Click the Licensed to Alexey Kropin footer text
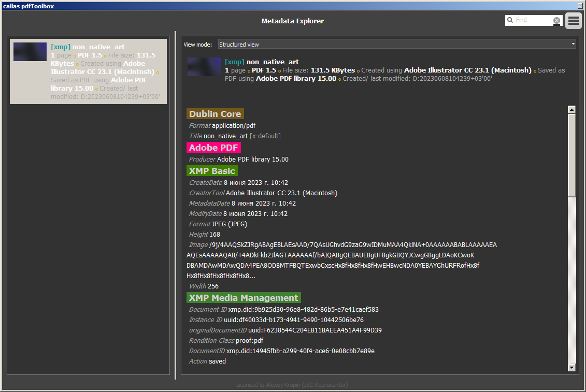586x392 pixels. point(292,385)
